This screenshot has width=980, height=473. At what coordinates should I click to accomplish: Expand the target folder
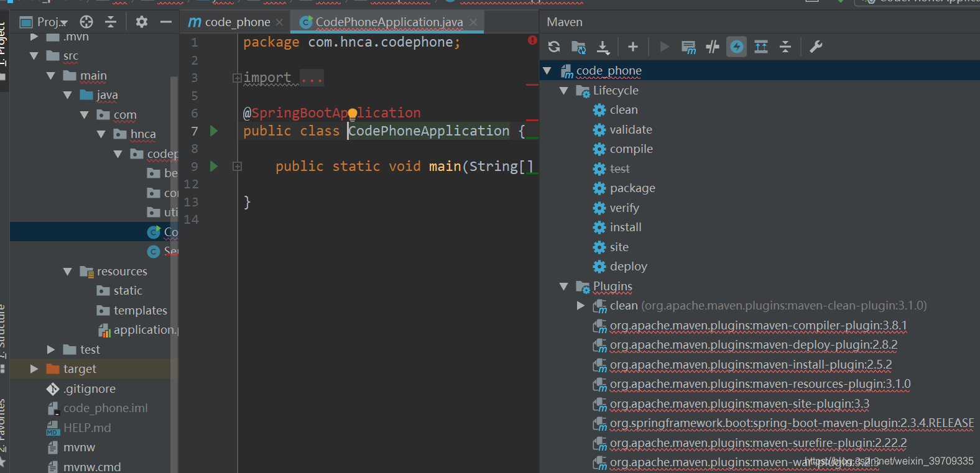click(34, 369)
